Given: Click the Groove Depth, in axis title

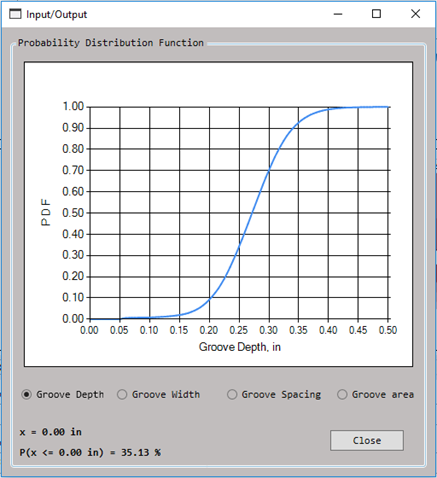Looking at the screenshot, I should [x=240, y=347].
